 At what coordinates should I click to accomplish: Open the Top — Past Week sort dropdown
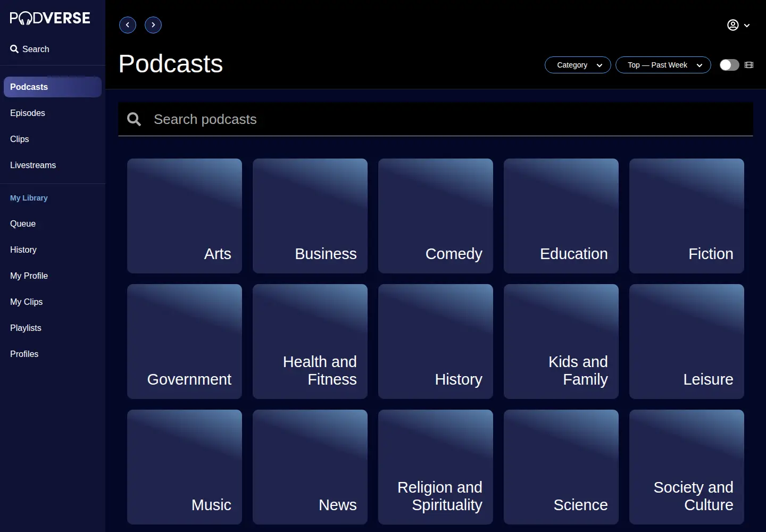tap(663, 65)
